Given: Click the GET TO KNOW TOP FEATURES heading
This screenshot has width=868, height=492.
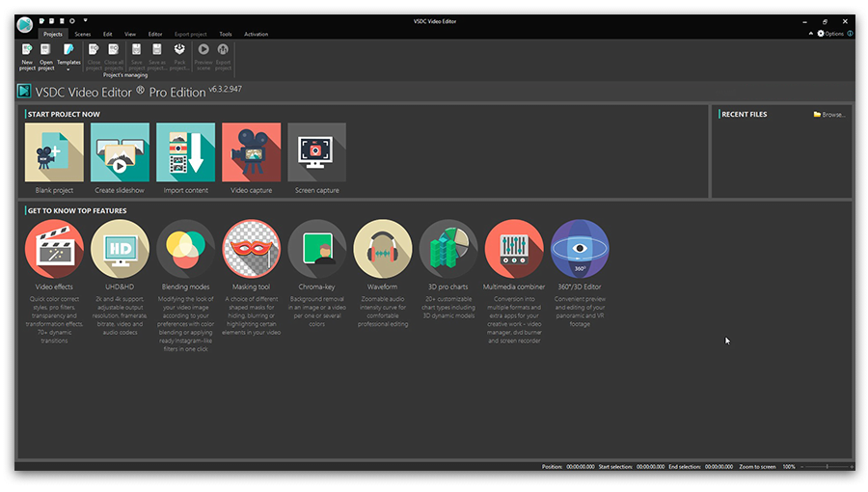Looking at the screenshot, I should click(77, 211).
